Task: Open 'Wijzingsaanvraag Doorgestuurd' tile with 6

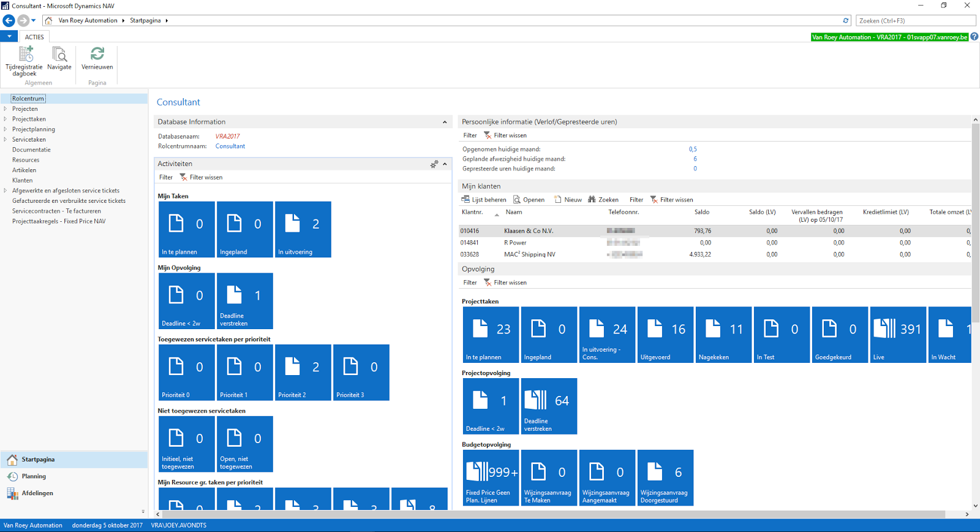Action: [x=666, y=478]
